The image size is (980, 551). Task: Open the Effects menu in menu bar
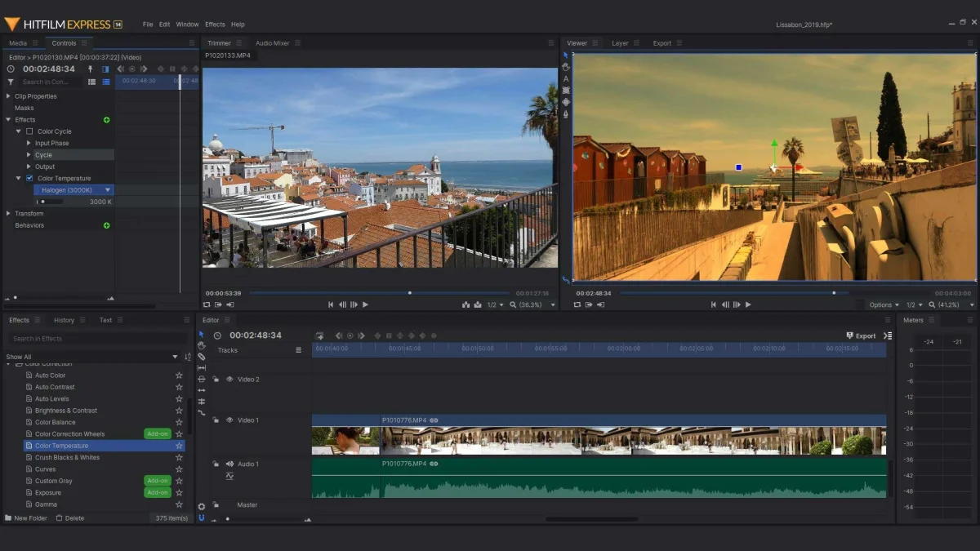[x=215, y=24]
